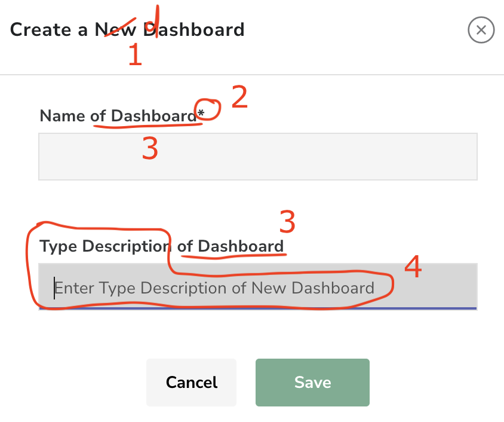Close the Create a New Dashboard dialog
This screenshot has width=504, height=422.
(x=481, y=30)
